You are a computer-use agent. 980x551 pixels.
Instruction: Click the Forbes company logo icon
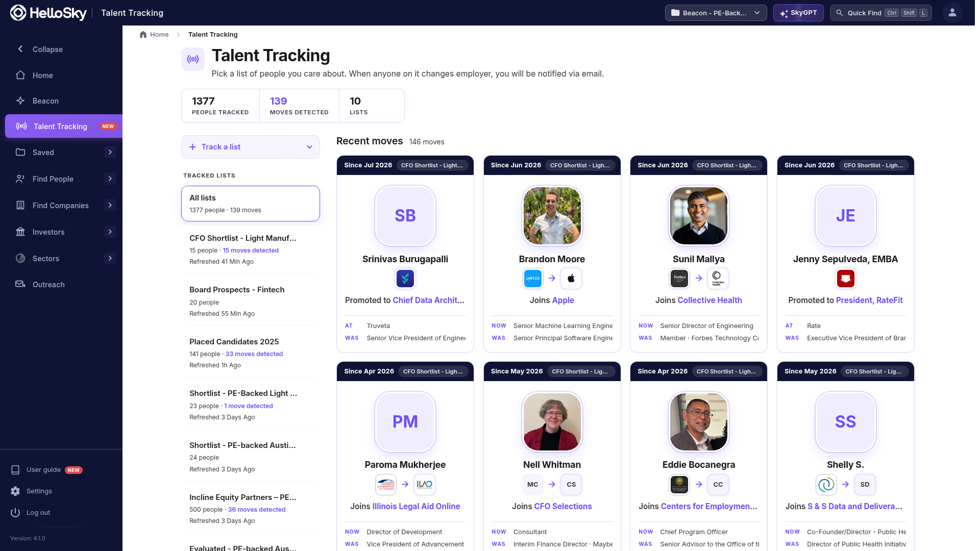tap(679, 279)
